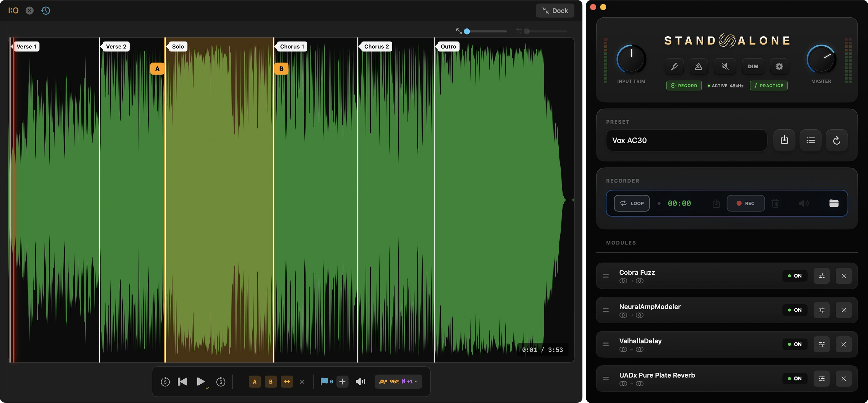Open the tuner with the tuning fork icon
This screenshot has height=403, width=868.
tap(674, 66)
